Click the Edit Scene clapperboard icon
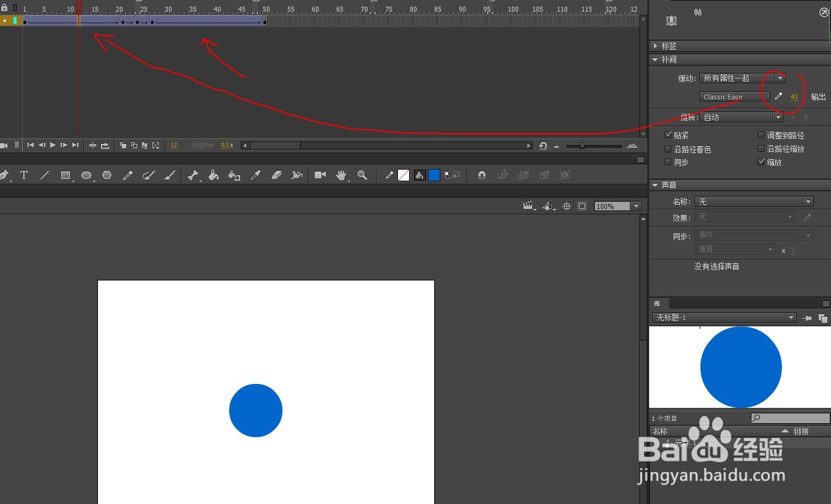831x504 pixels. point(528,206)
